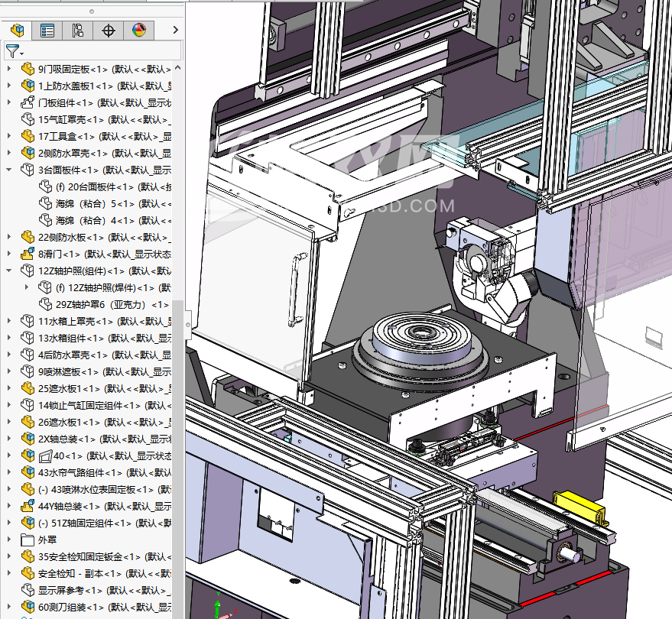672x619 pixels.
Task: Click the right arrow to expand panel tabs
Action: coord(176,31)
